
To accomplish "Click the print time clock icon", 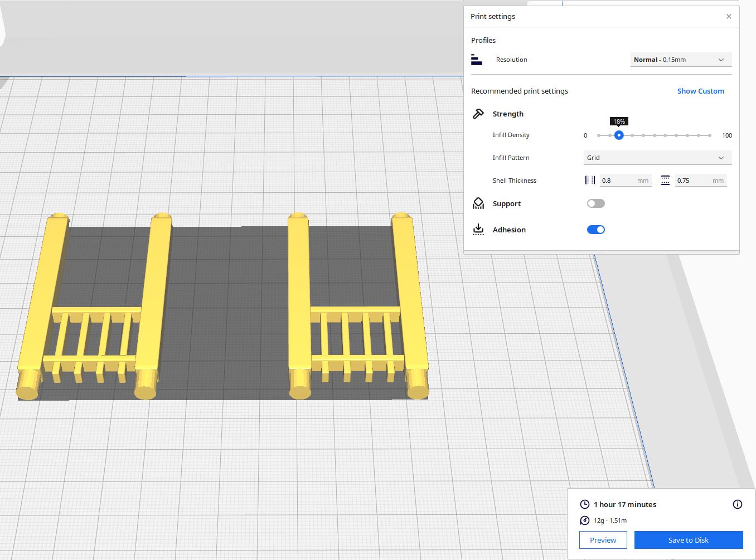I will 584,504.
